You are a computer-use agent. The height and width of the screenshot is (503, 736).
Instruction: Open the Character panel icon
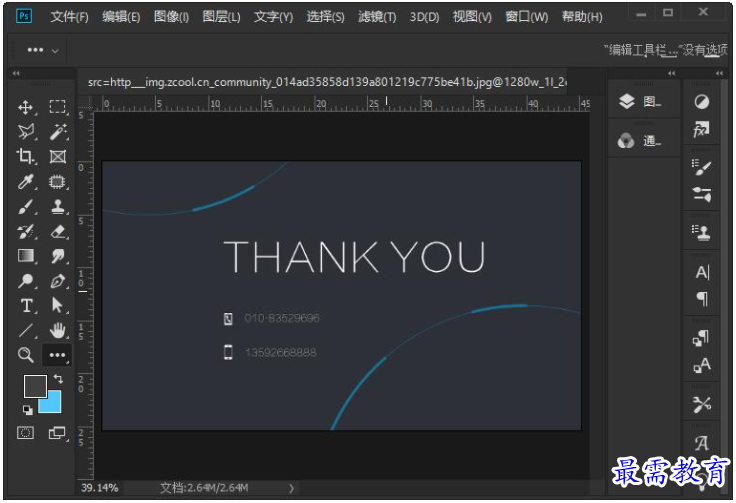(x=702, y=272)
